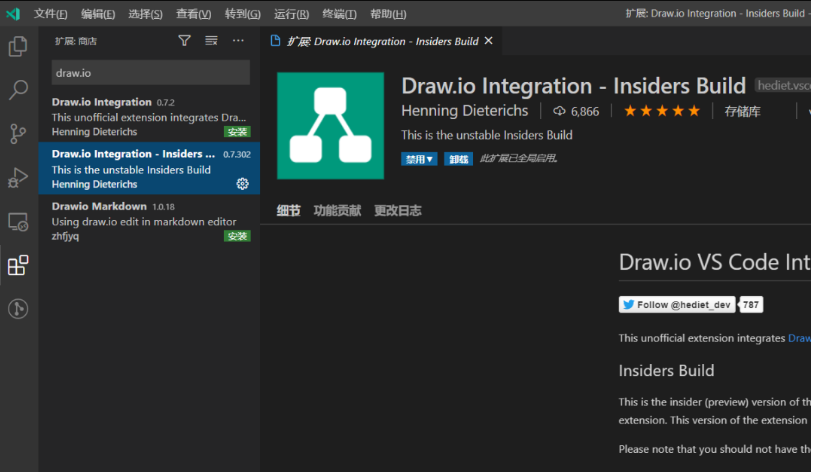Screen dimensions: 816x472
Task: Open the Git graph icon in activity bar
Action: coord(18,309)
